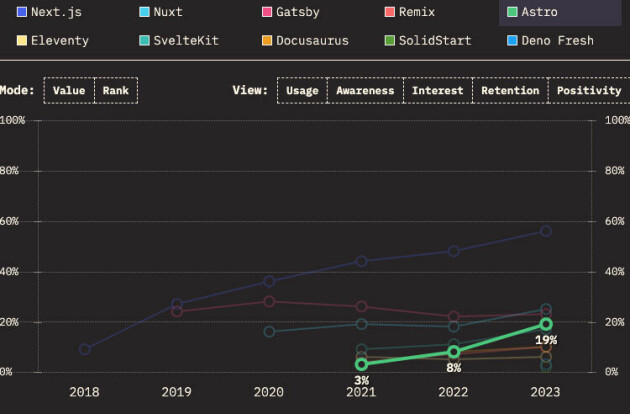Click the 2020 x-axis label

point(269,392)
